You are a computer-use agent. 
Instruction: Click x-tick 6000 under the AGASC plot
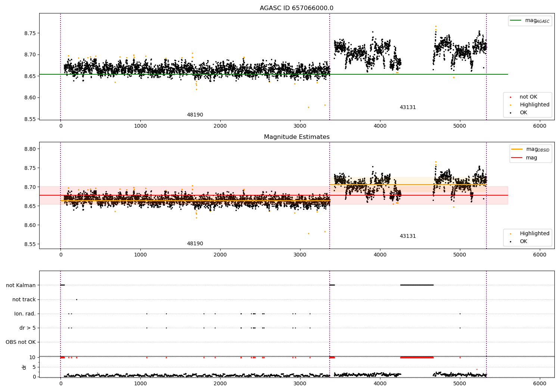(x=540, y=126)
